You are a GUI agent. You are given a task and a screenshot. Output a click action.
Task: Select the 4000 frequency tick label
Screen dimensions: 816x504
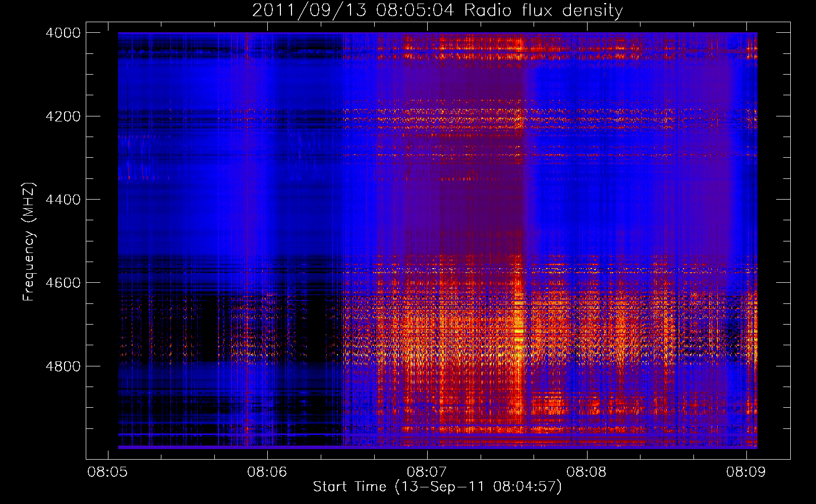63,33
